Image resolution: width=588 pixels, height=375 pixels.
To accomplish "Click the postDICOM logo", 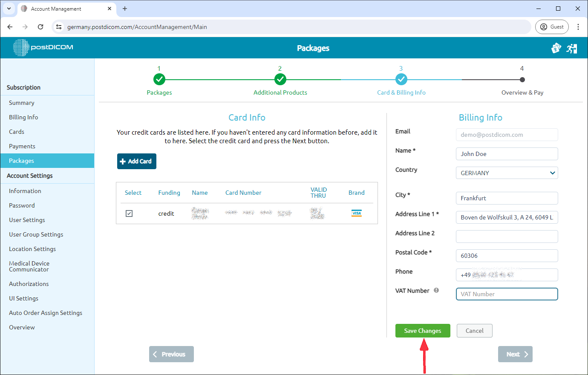I will click(x=43, y=48).
